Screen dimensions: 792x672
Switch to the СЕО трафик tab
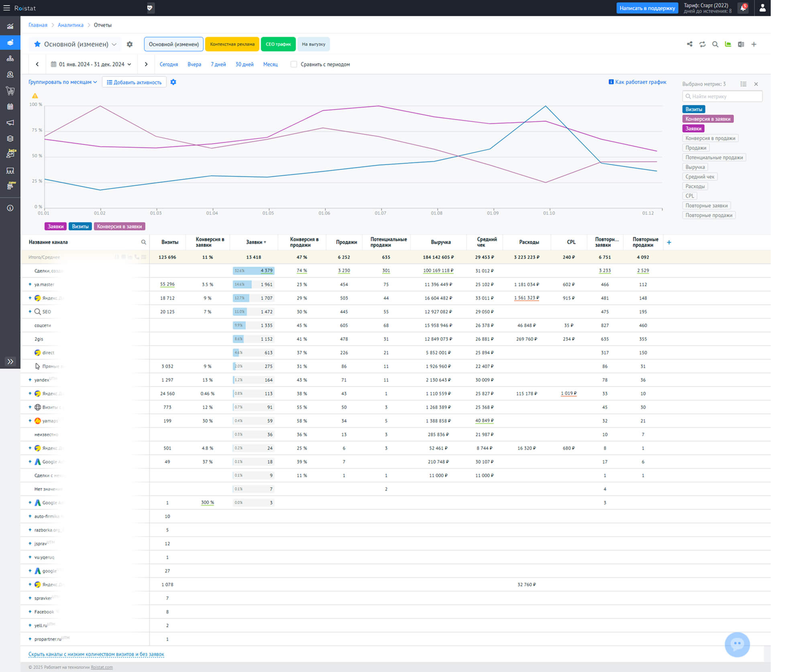[x=278, y=44]
